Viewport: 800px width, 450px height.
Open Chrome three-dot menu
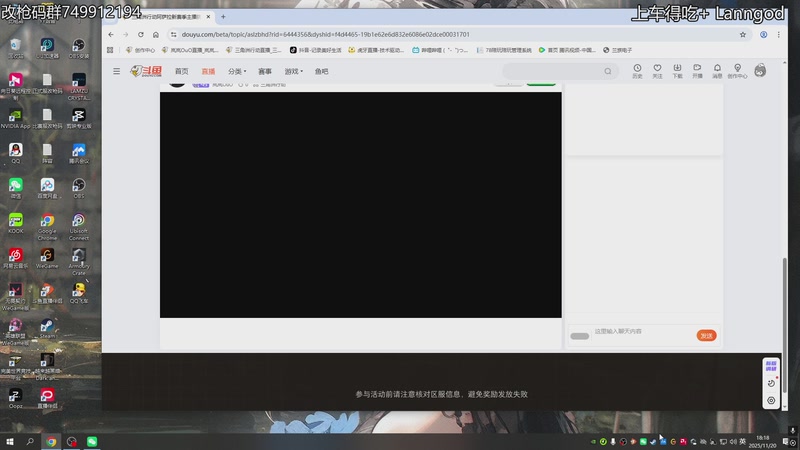(779, 35)
